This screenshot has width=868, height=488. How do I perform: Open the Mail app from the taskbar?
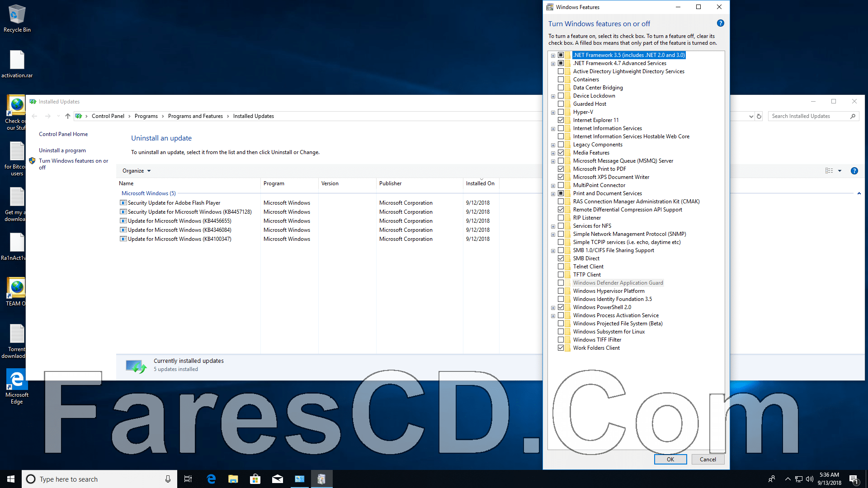[x=277, y=479]
